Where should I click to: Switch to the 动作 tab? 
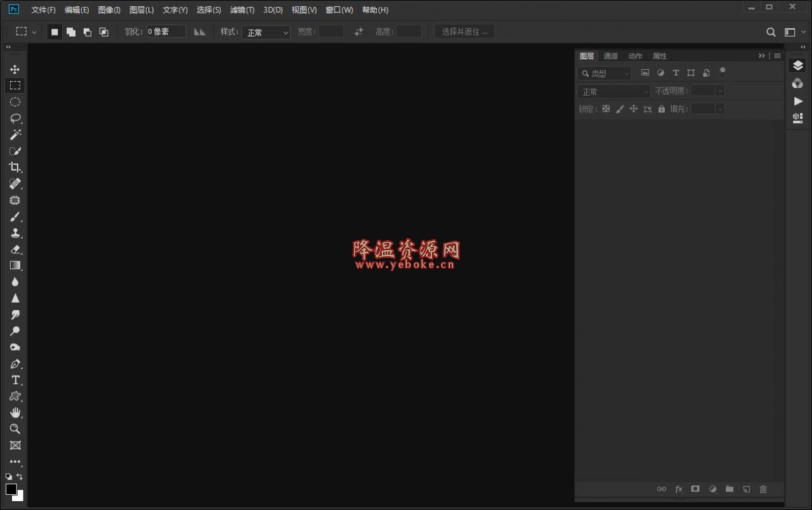pos(635,56)
